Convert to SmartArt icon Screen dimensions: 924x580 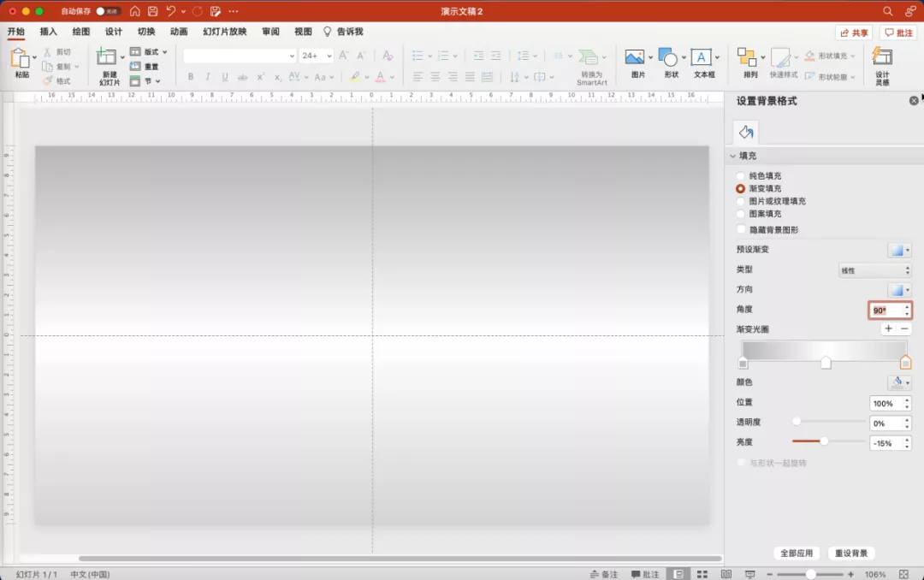588,57
